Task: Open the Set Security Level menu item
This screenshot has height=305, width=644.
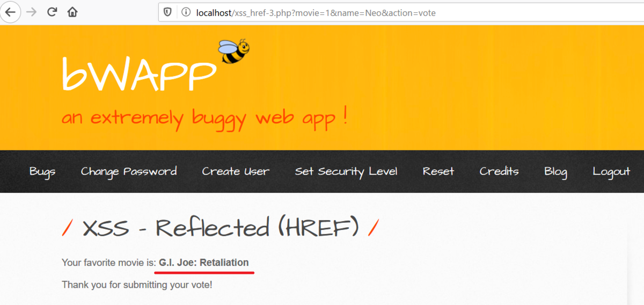Action: [346, 171]
